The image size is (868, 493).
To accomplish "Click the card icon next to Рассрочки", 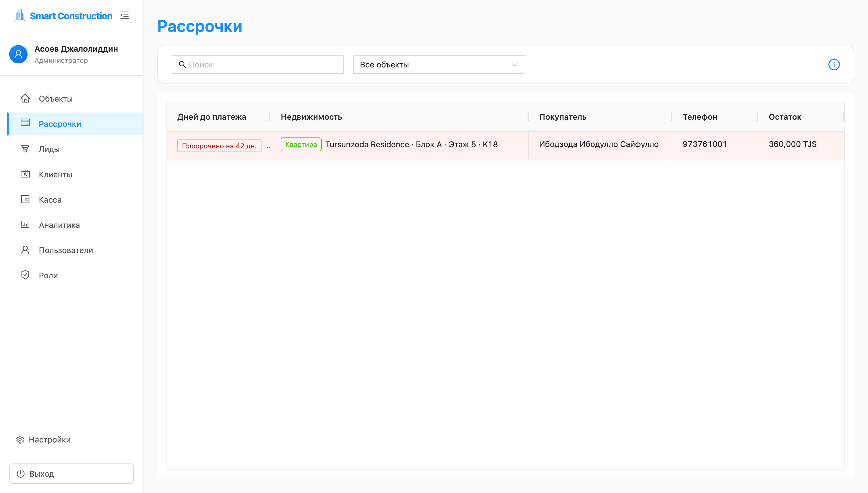I will 25,123.
